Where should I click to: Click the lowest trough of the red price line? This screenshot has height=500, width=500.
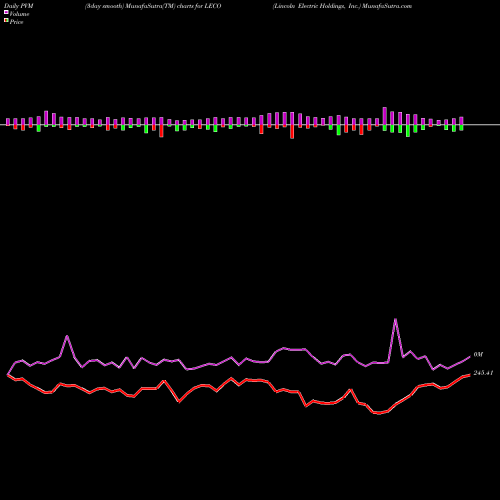(x=378, y=413)
